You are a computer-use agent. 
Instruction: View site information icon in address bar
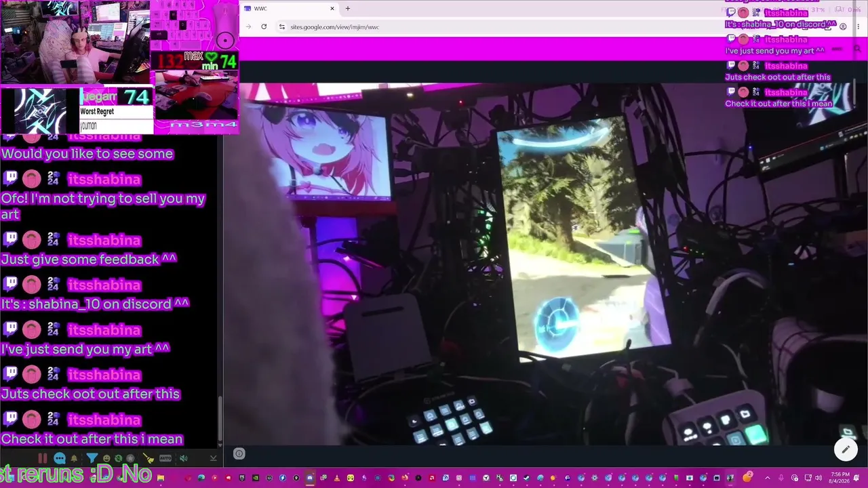(281, 27)
